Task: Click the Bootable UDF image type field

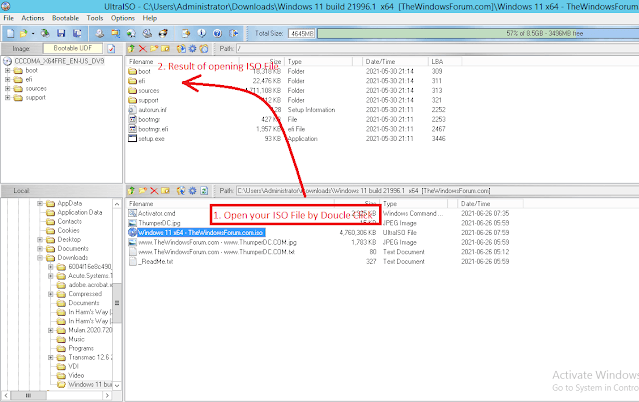Action: (73, 48)
